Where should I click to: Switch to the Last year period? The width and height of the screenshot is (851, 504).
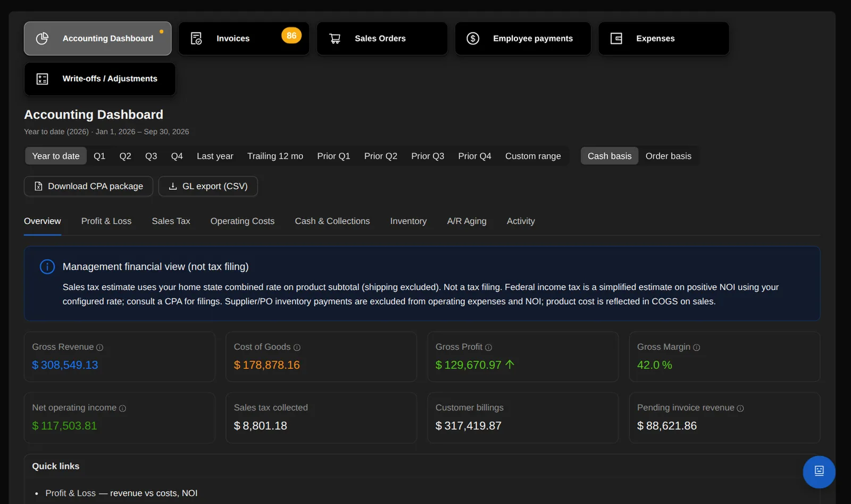[x=215, y=156]
